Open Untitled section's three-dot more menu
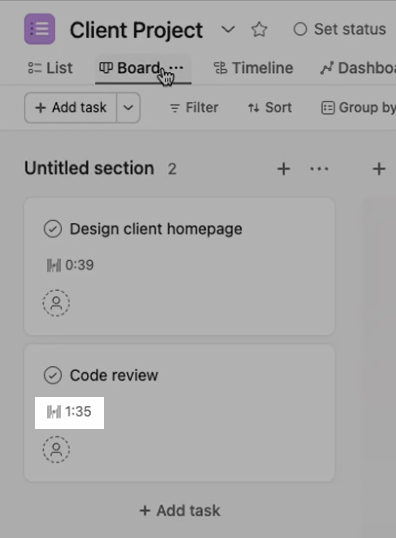The height and width of the screenshot is (538, 396). 319,169
